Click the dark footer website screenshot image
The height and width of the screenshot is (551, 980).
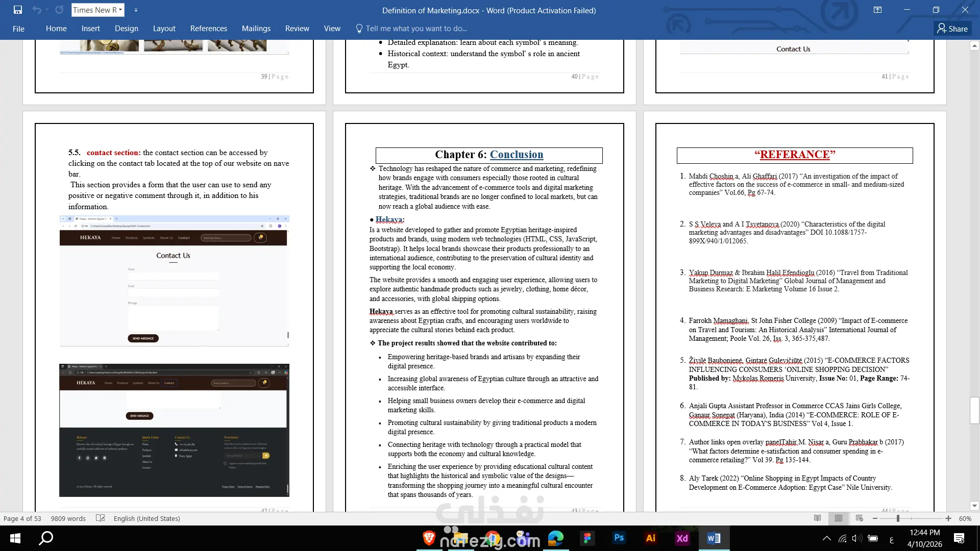tap(174, 430)
